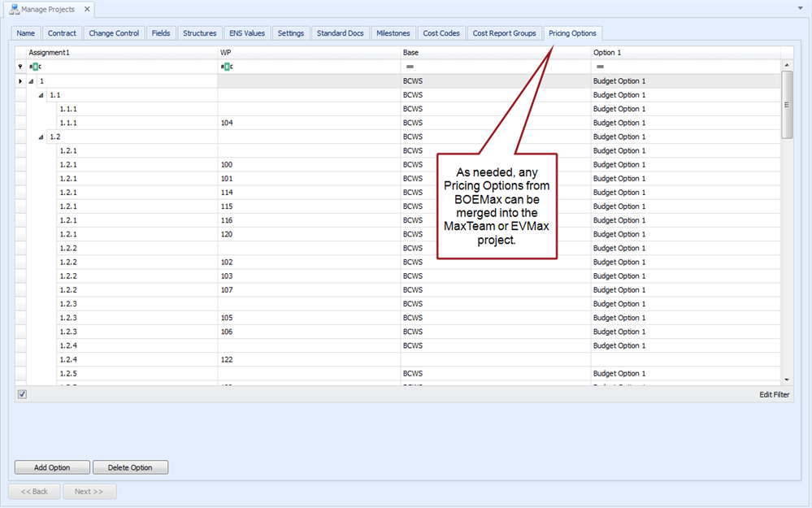Open the Change Control tab
812x508 pixels.
coord(114,33)
